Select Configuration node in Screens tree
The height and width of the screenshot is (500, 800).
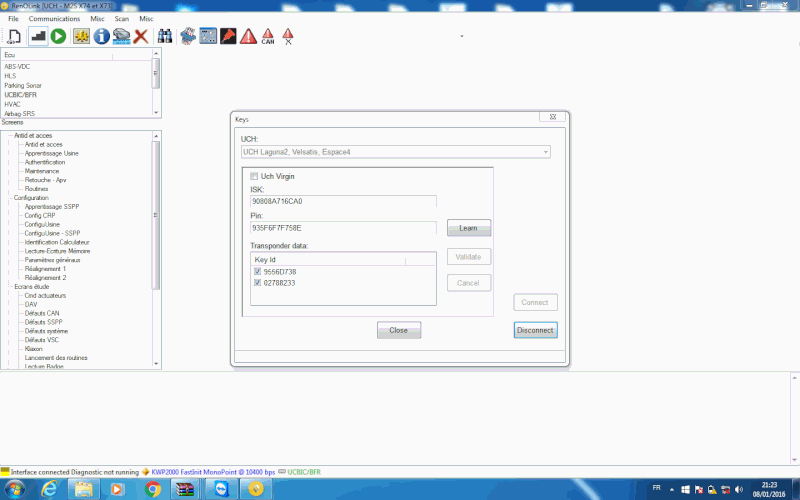pyautogui.click(x=33, y=198)
